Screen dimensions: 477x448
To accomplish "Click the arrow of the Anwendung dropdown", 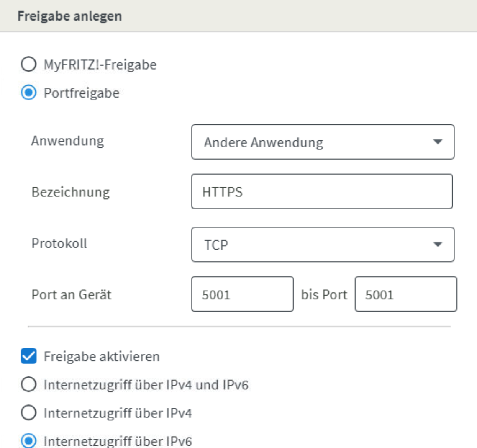I will 438,142.
